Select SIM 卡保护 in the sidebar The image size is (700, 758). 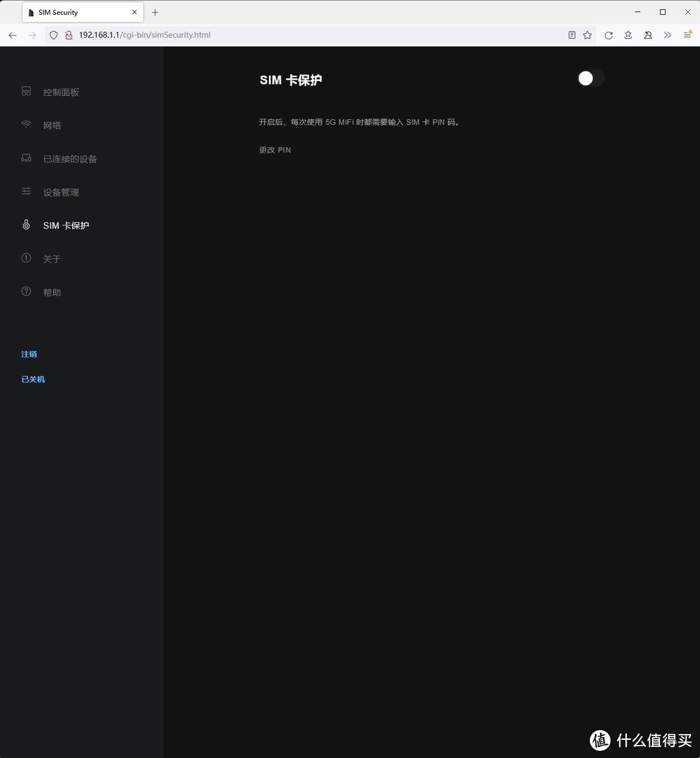click(x=66, y=226)
